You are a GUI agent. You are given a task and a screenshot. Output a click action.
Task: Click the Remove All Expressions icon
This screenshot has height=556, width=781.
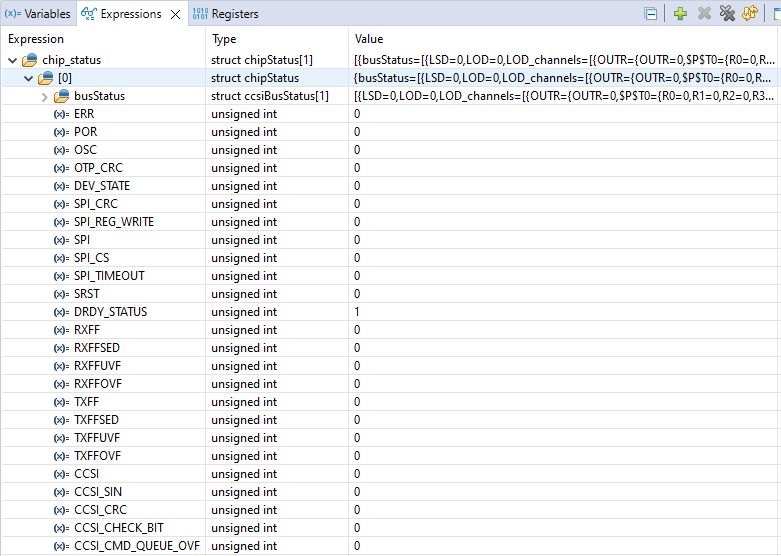click(x=727, y=14)
